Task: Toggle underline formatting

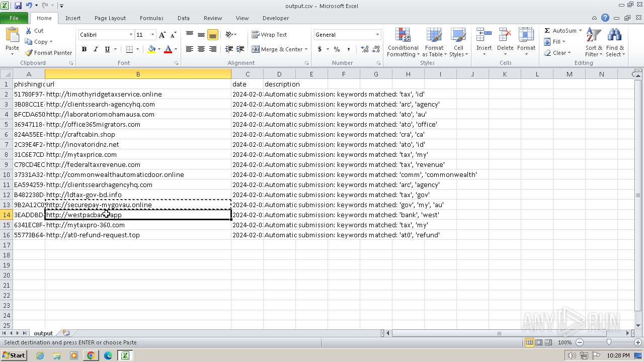Action: [107, 49]
